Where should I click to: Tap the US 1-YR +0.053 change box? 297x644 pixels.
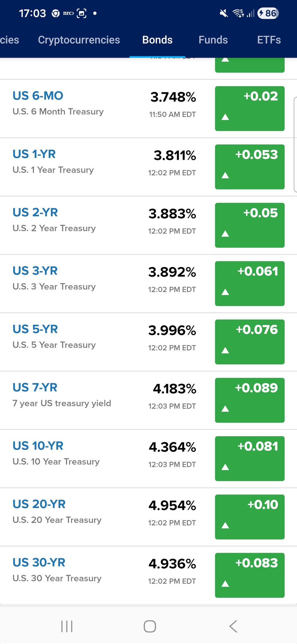pos(250,167)
